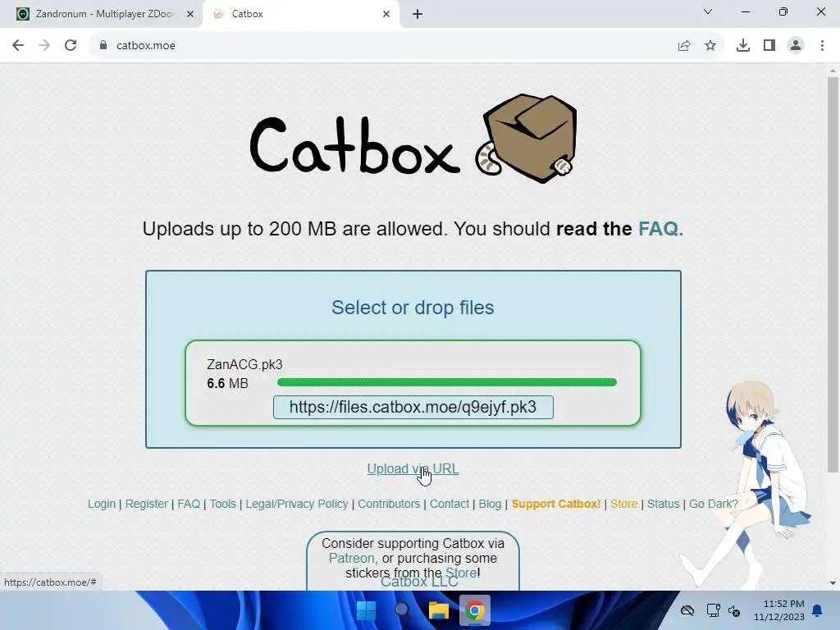Expand the tab search chevron

point(708,11)
